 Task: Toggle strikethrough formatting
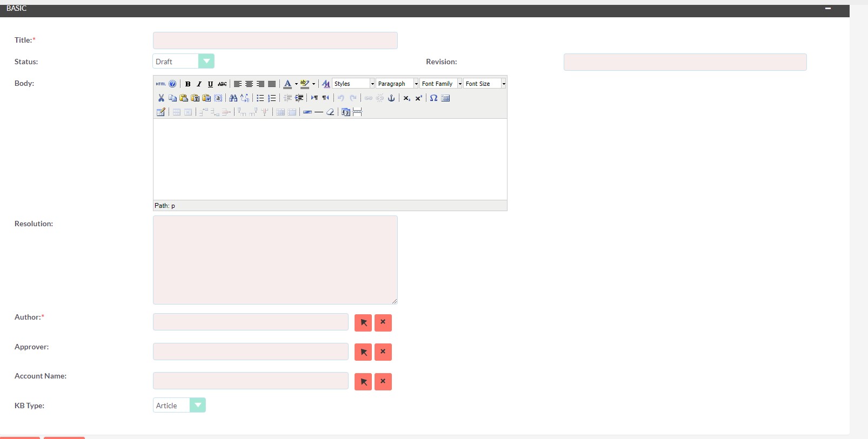pos(222,84)
